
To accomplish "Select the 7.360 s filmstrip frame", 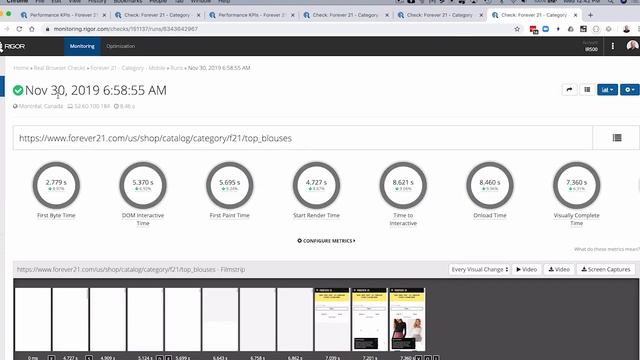I will pyautogui.click(x=407, y=319).
